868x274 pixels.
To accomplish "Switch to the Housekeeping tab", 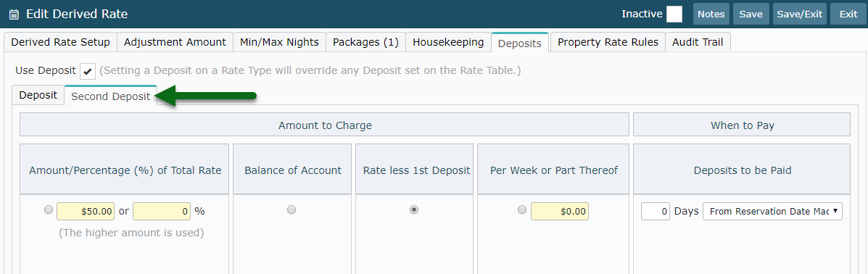I will [448, 42].
